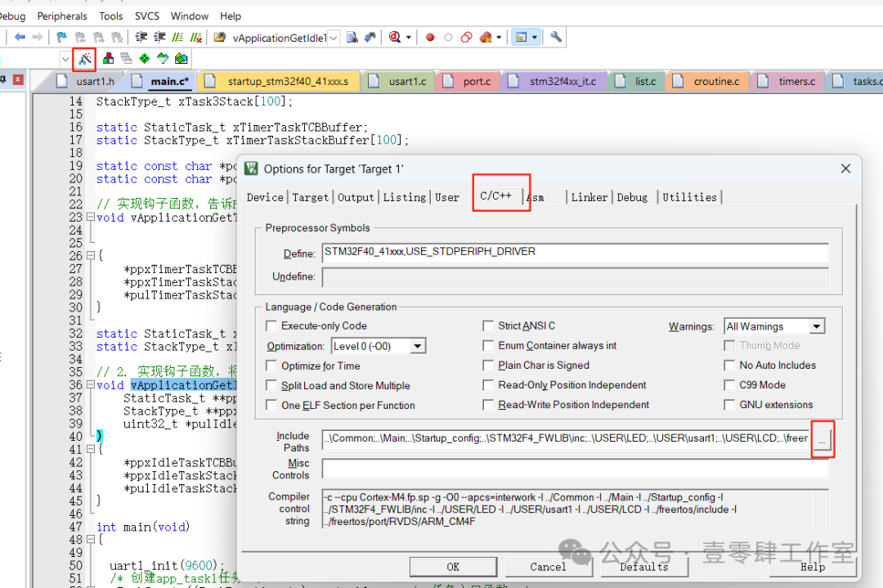The height and width of the screenshot is (588, 883).
Task: Comment out selection with green slashes icon
Action: [x=177, y=37]
